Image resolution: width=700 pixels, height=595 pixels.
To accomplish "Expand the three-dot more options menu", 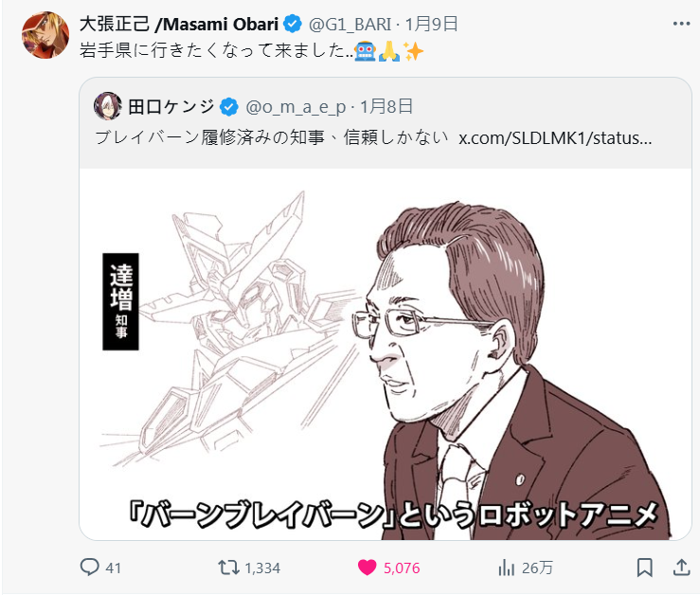I will [681, 24].
